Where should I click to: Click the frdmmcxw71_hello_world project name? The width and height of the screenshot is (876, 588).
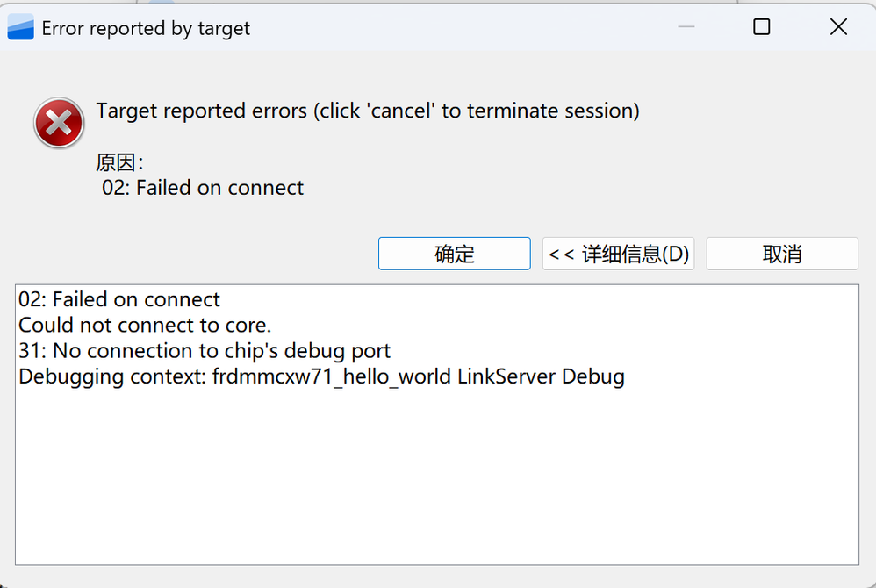coord(332,377)
